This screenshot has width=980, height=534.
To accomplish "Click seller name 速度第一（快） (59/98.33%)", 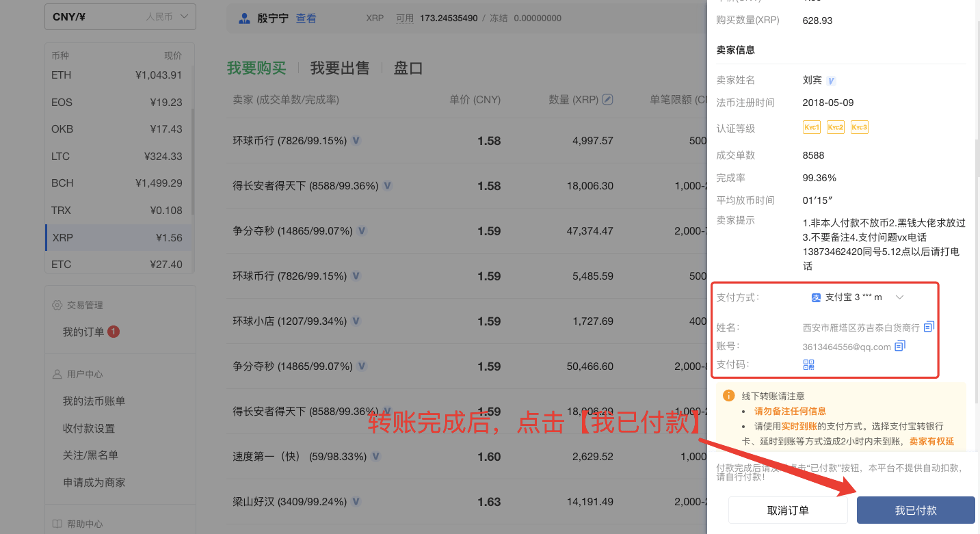I will tap(300, 456).
